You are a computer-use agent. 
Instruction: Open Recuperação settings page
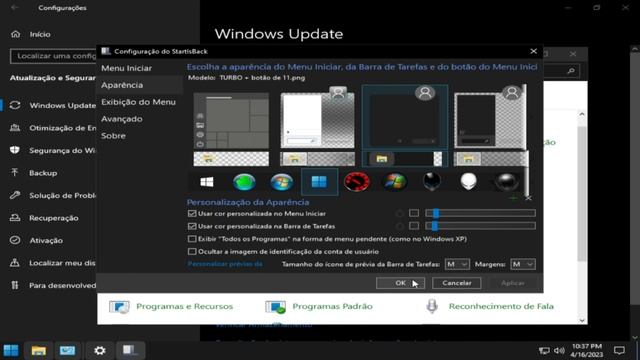pos(44,218)
